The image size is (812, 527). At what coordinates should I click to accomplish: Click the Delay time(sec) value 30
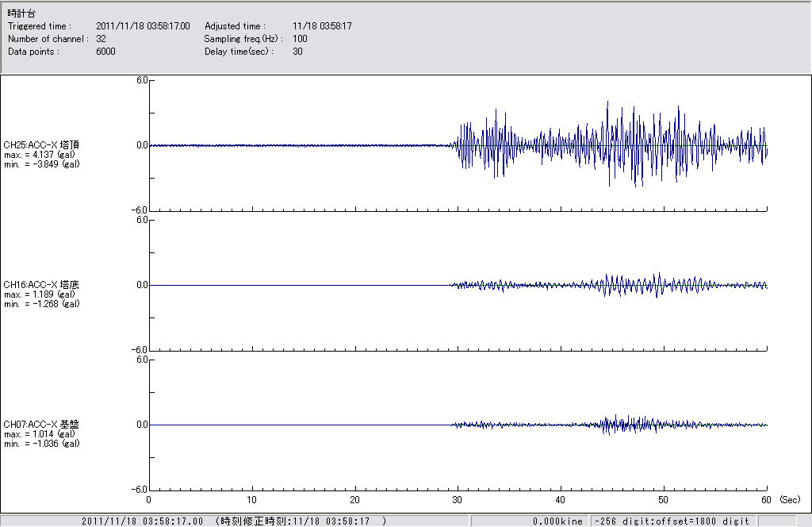[298, 52]
